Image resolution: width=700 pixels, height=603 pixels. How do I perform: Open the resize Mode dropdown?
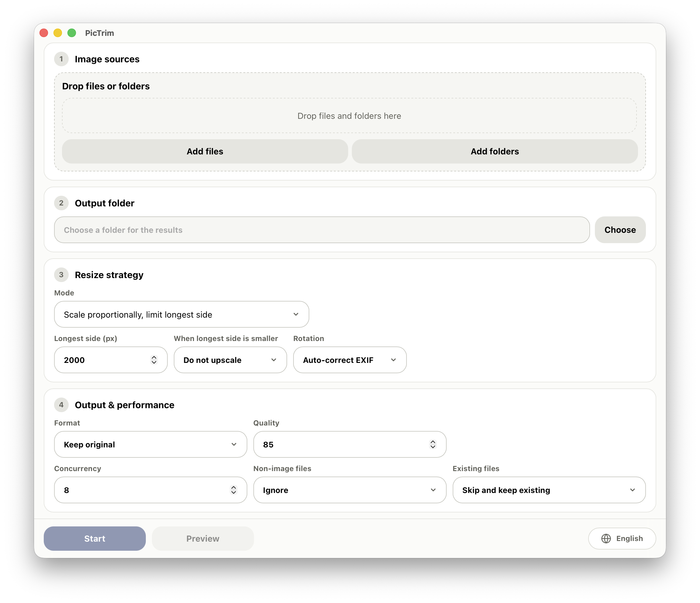click(181, 314)
